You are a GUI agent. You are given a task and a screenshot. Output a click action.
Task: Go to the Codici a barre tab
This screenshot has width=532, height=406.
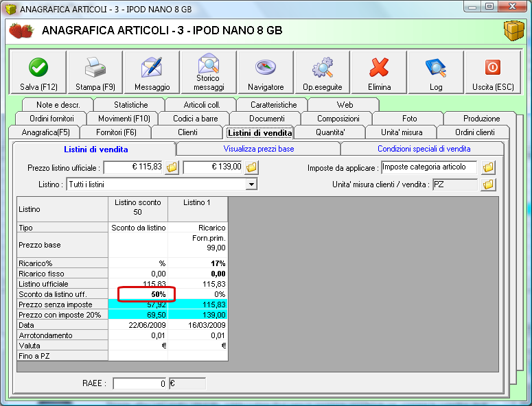point(196,119)
